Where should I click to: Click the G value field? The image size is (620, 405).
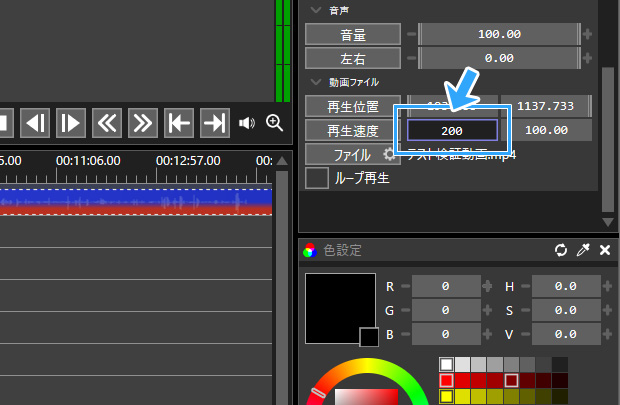pos(446,310)
